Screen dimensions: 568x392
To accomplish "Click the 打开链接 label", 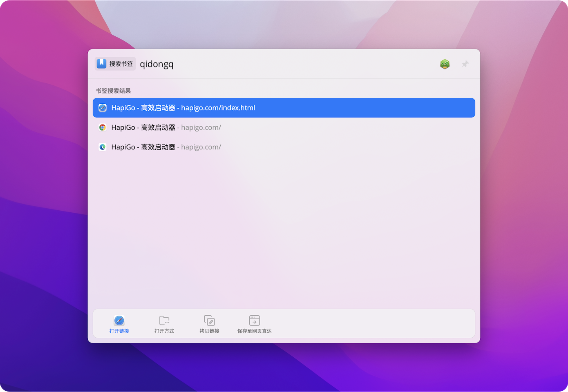I will [119, 331].
